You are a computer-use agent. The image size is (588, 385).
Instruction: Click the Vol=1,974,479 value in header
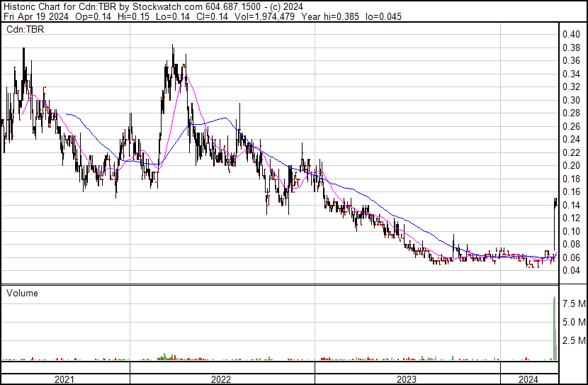(x=264, y=16)
